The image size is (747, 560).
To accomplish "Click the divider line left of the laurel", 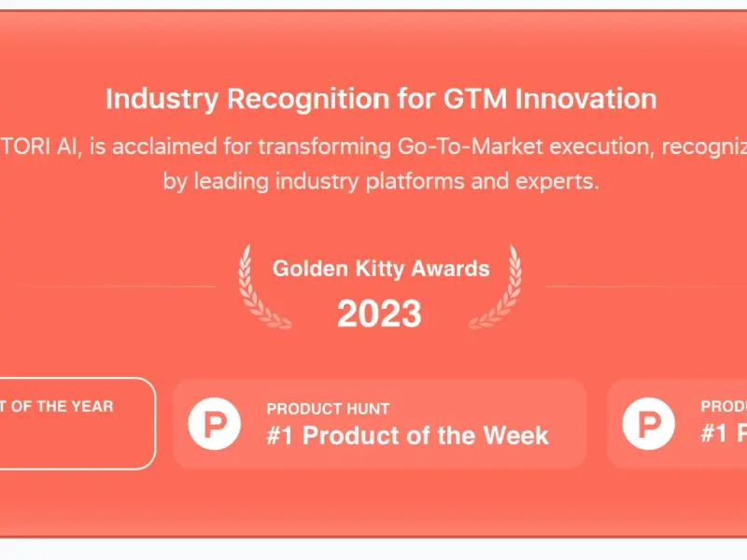I will click(121, 287).
